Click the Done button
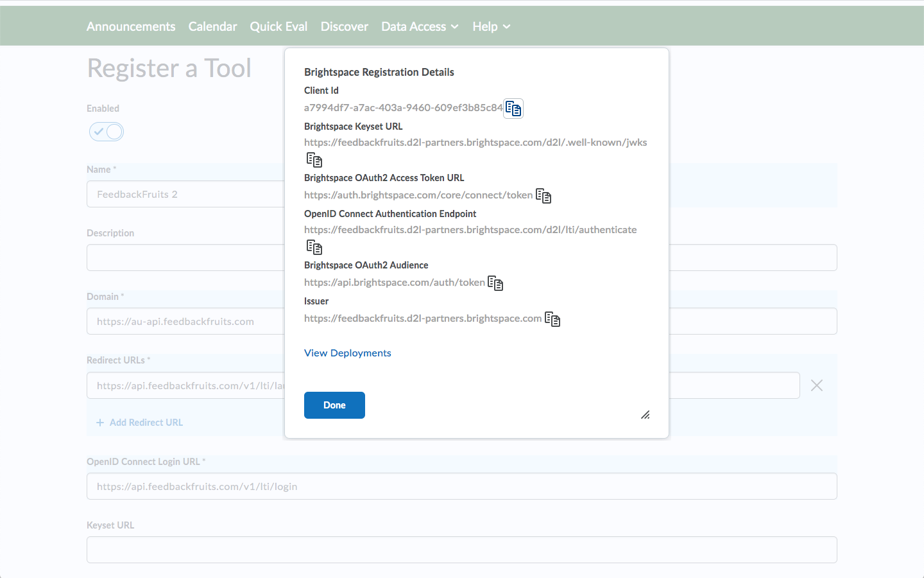 [x=334, y=405]
